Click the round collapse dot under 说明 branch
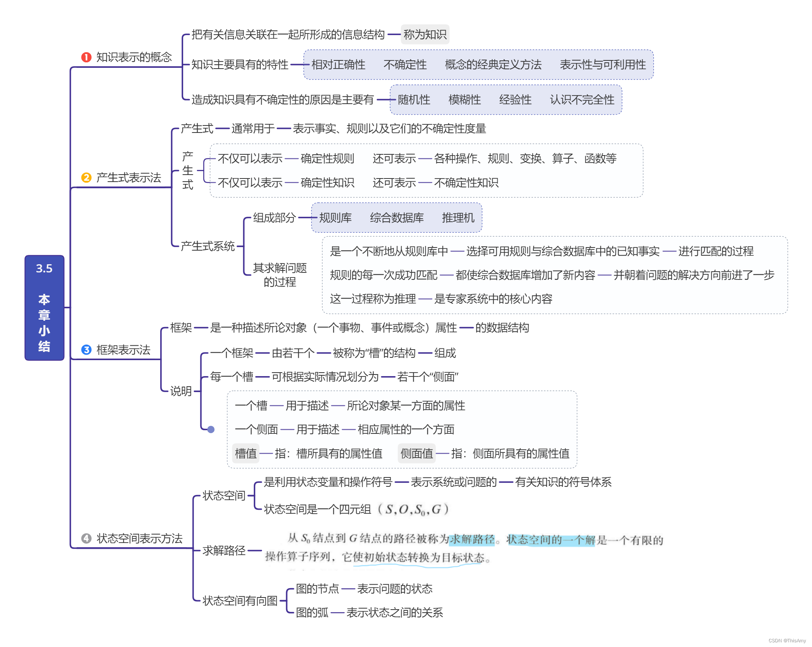 tap(211, 430)
